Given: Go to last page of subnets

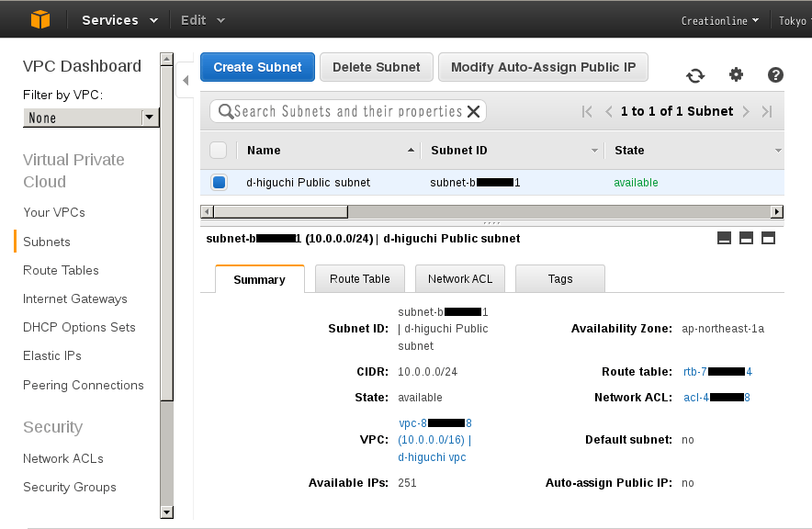Looking at the screenshot, I should 767,111.
